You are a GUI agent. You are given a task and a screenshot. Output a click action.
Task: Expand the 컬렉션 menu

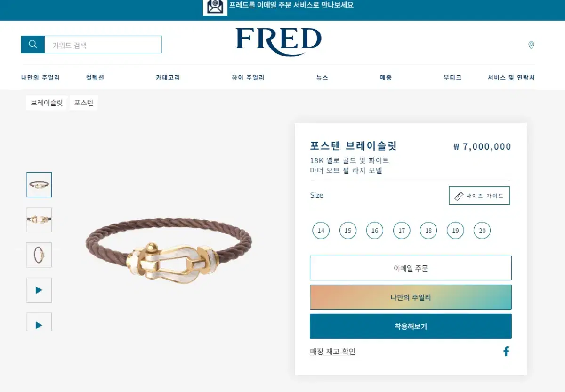[x=95, y=78]
